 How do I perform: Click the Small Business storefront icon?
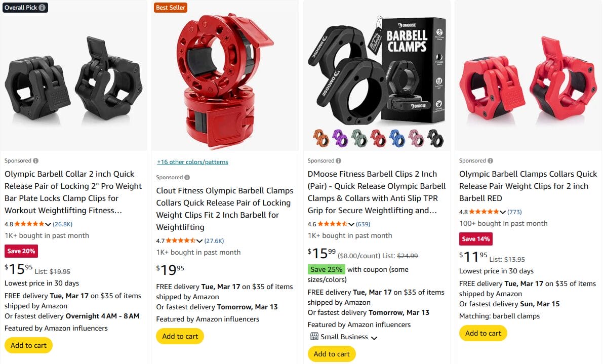[314, 337]
